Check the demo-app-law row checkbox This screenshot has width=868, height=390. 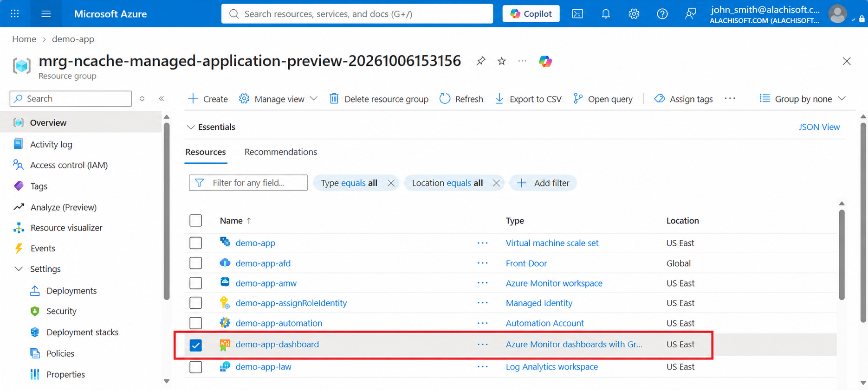coord(196,367)
